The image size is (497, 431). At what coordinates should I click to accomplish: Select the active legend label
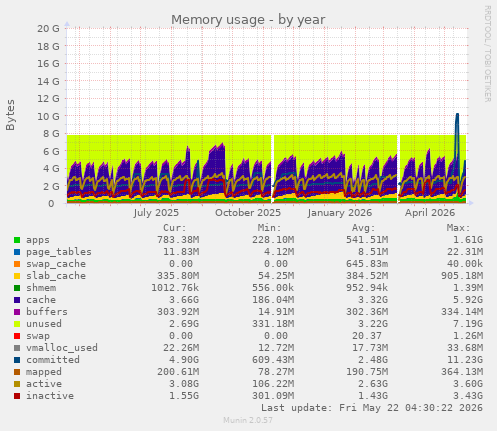[x=44, y=384]
